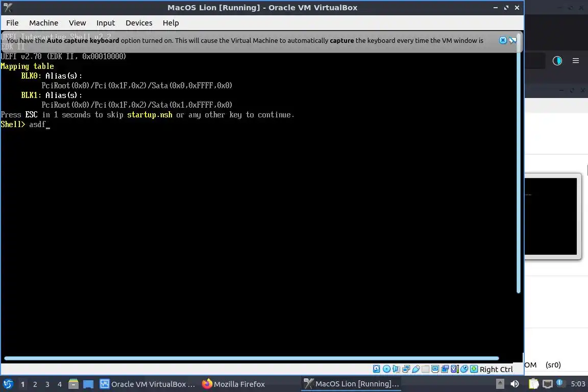Open the View menu
588x392 pixels.
(x=77, y=23)
